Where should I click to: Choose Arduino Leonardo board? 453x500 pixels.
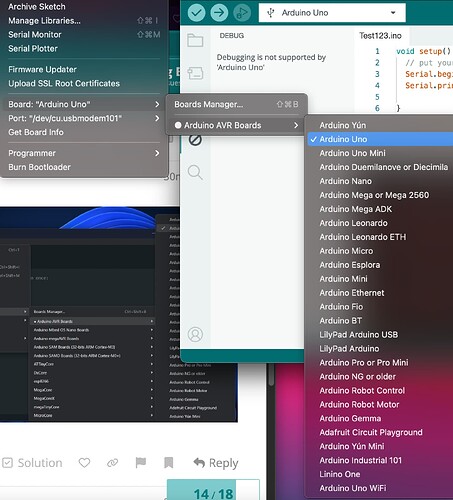tap(380, 223)
